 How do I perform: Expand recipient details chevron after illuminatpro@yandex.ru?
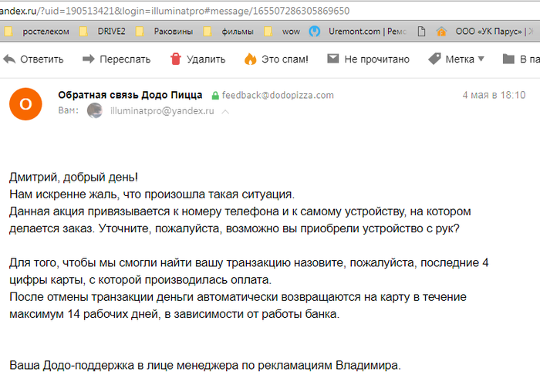click(225, 112)
